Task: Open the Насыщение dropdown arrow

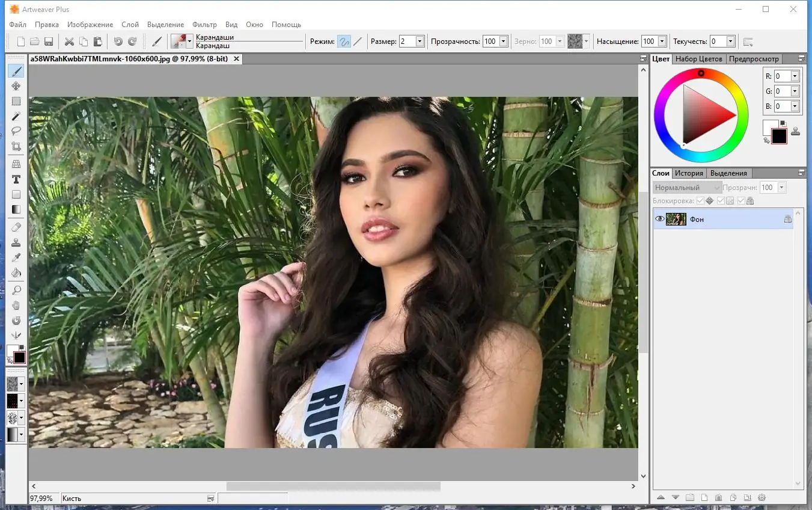Action: pos(662,41)
